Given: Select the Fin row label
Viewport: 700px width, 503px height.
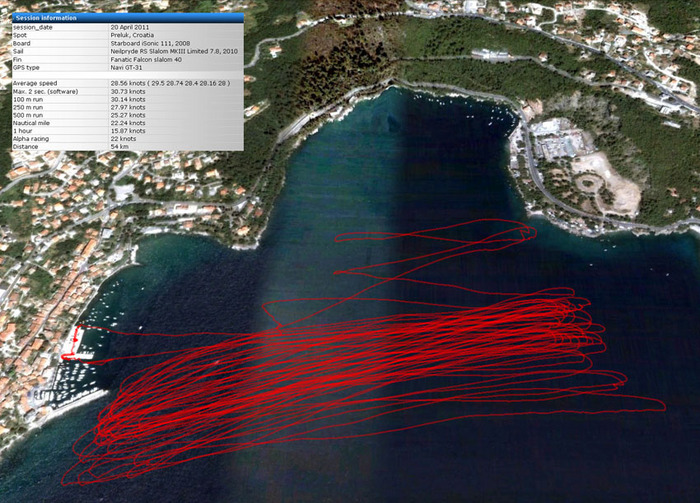Looking at the screenshot, I should (17, 59).
